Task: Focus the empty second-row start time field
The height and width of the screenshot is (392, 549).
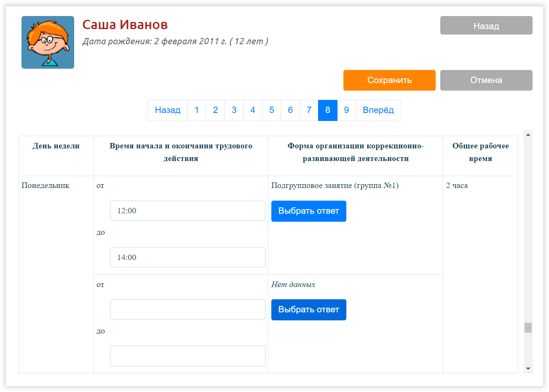Action: 187,309
